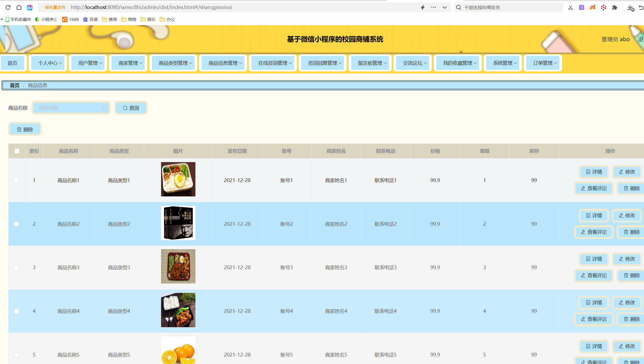The width and height of the screenshot is (644, 364).
Task: Click the translate extension icon
Action: click(x=582, y=7)
